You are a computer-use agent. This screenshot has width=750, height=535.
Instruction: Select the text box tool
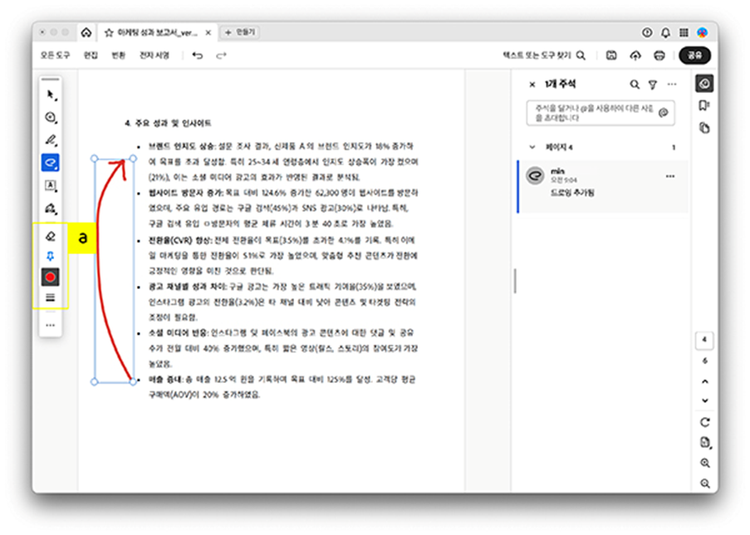(51, 186)
